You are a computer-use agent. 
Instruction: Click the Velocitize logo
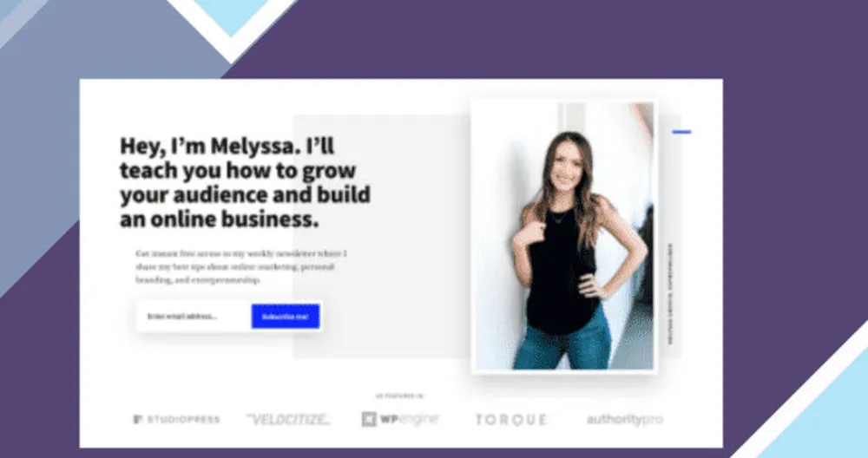pos(288,419)
